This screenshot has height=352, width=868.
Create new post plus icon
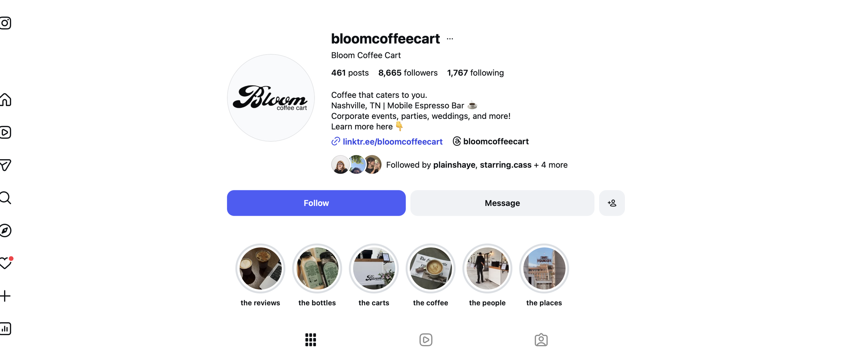click(x=5, y=296)
